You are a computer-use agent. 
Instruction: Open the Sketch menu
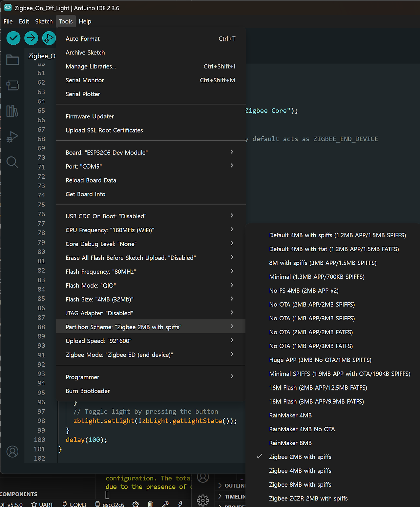(44, 21)
